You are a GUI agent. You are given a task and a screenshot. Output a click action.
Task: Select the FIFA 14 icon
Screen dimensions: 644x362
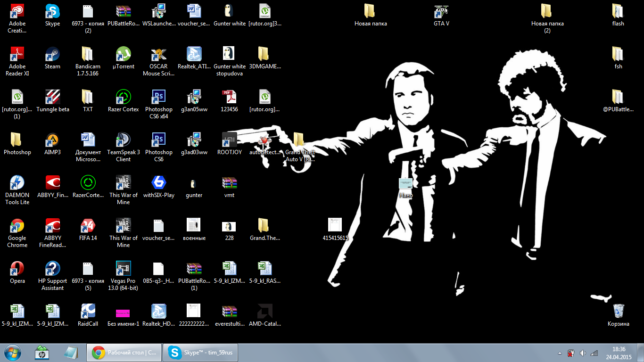pos(88,230)
